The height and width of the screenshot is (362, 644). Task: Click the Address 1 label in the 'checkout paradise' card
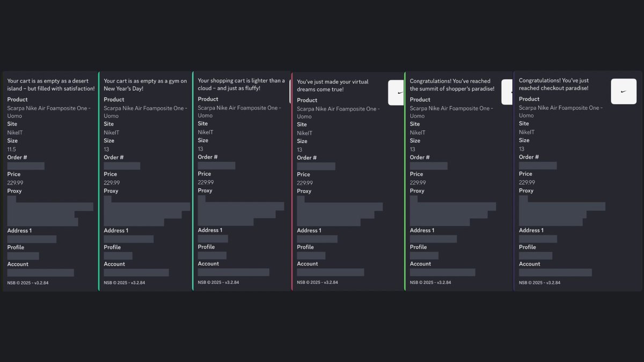pos(531,230)
